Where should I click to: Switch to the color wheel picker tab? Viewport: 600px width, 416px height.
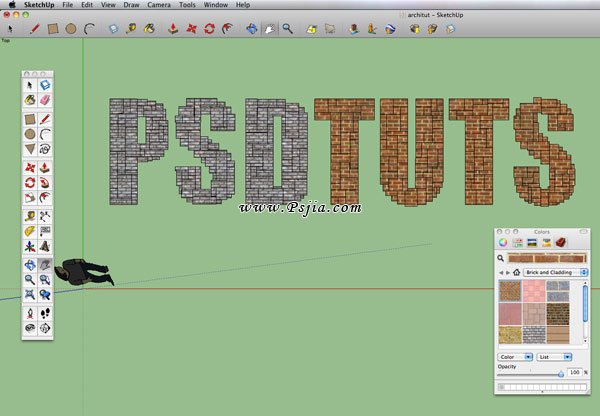click(x=504, y=243)
